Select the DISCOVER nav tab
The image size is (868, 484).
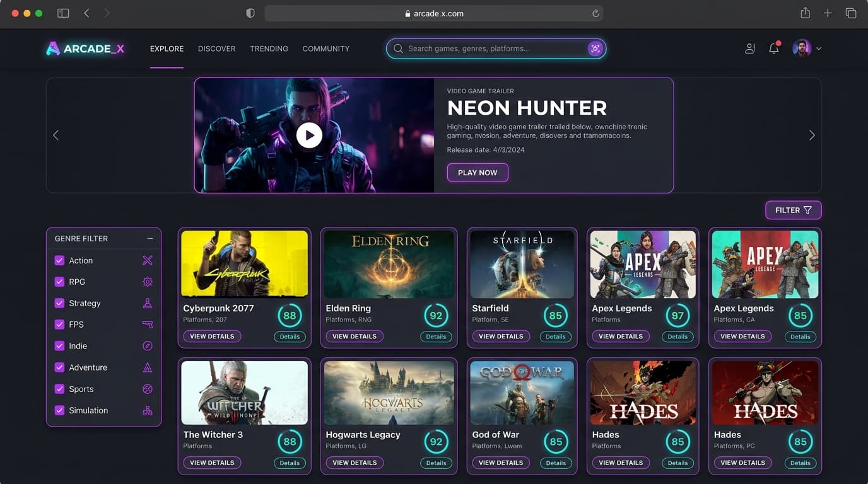pos(216,49)
